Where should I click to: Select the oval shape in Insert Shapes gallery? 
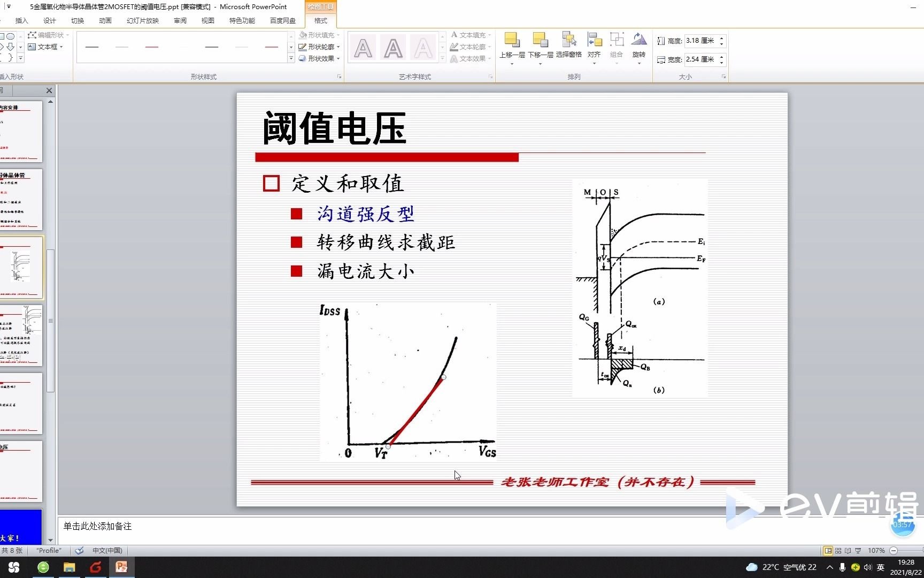coord(10,36)
